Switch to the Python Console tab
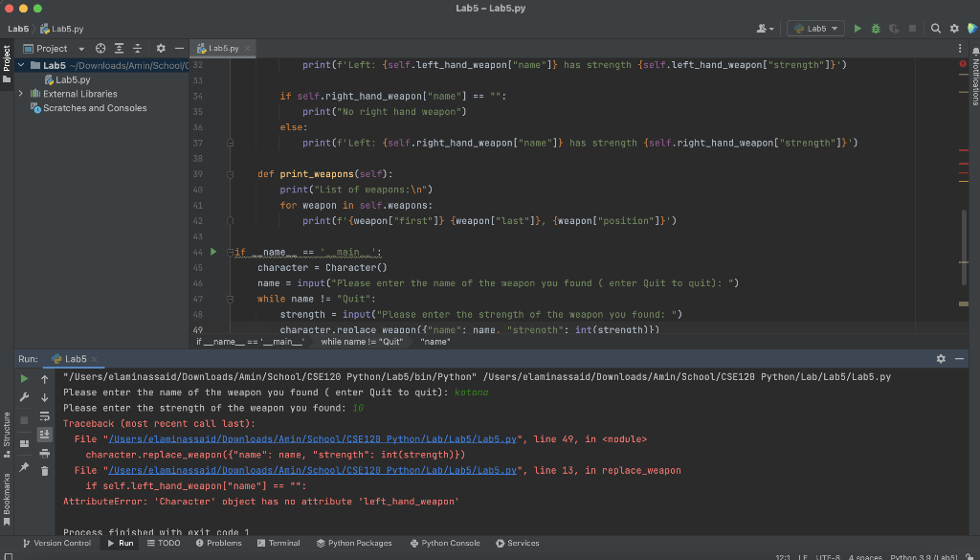Image resolution: width=980 pixels, height=560 pixels. pyautogui.click(x=444, y=543)
